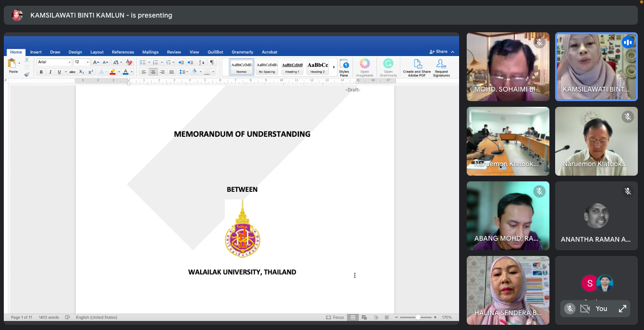644x330 pixels.
Task: Select video tile of HALINA SENDERA
Action: 508,290
